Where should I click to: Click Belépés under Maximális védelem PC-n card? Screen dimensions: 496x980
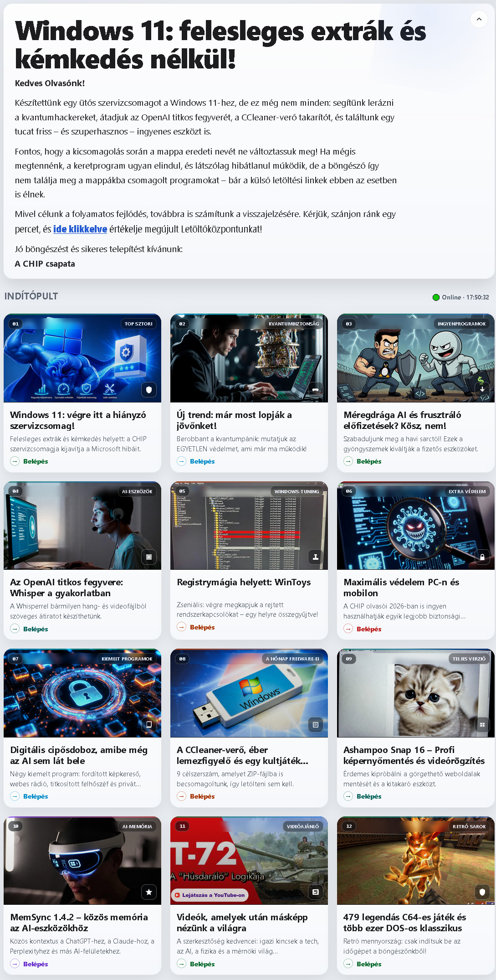[x=369, y=629]
